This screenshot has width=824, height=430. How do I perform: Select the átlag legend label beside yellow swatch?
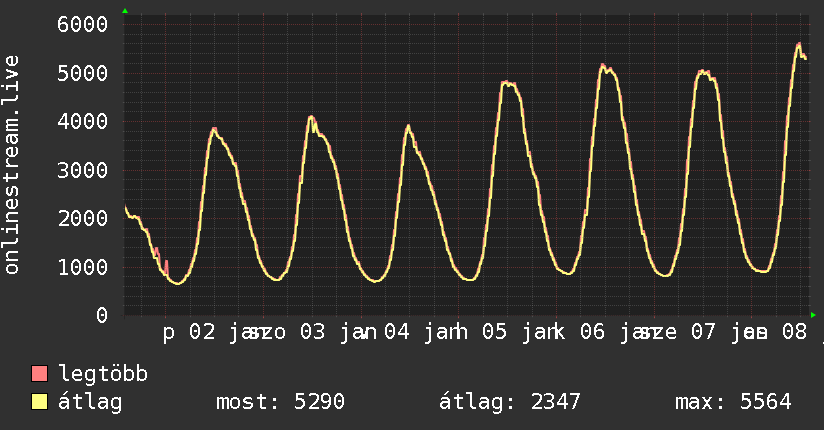(x=90, y=402)
